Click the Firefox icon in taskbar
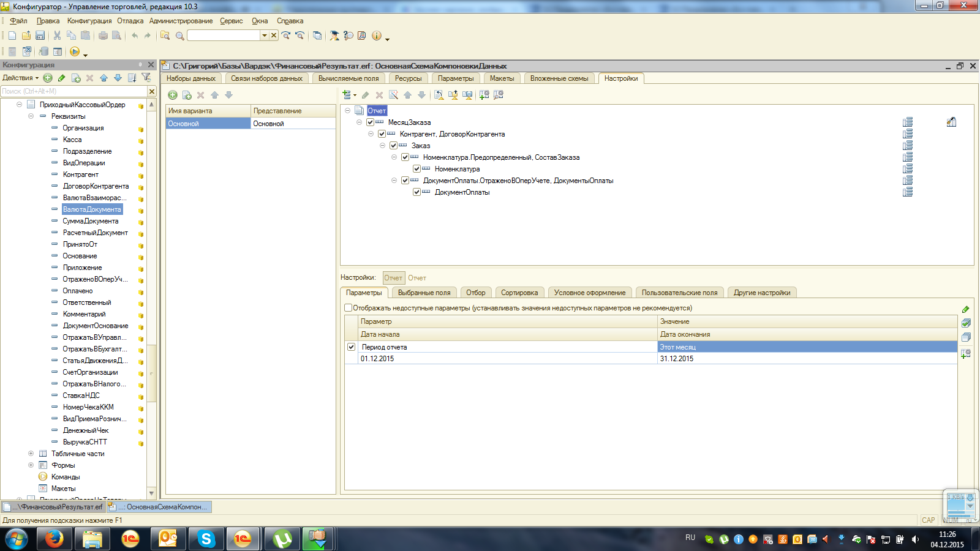980x551 pixels. 54,539
